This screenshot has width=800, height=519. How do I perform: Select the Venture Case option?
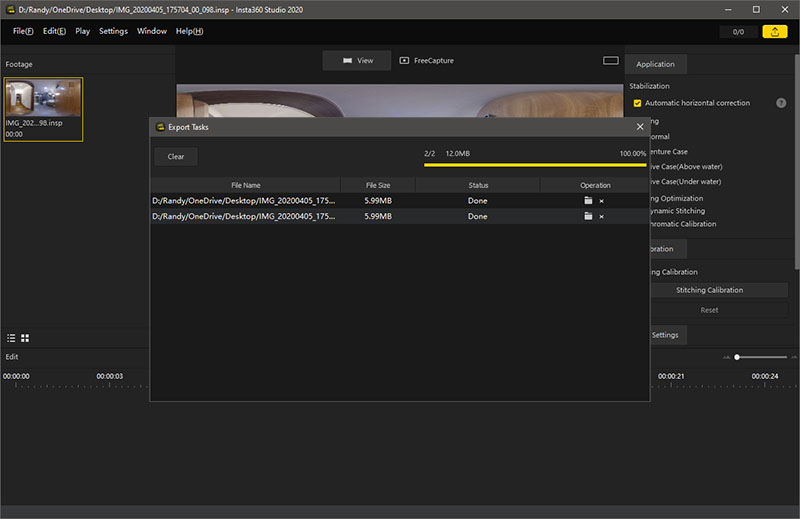pyautogui.click(x=669, y=152)
